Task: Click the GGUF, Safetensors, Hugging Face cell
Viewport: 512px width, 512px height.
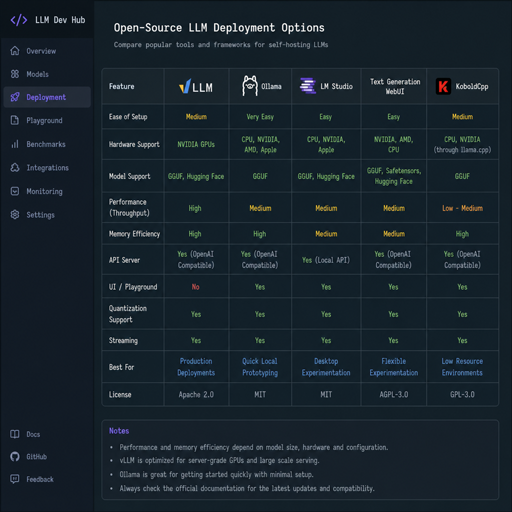Action: tap(394, 176)
